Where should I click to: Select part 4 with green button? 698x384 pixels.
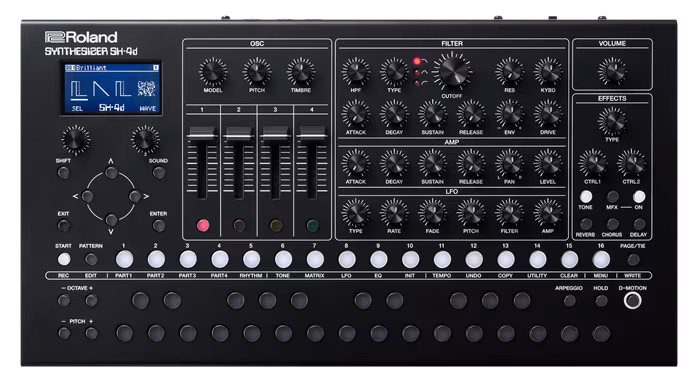[312, 226]
